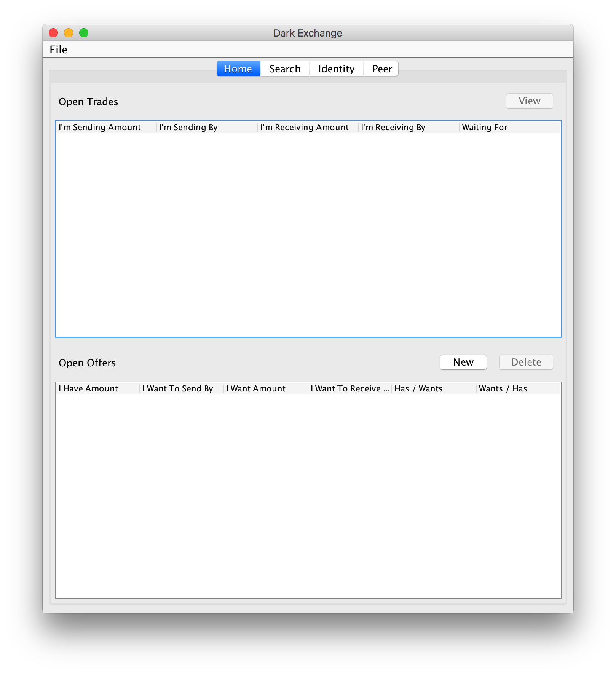Click inside the empty Open Offers table
Image resolution: width=616 pixels, height=674 pixels.
tap(308, 495)
